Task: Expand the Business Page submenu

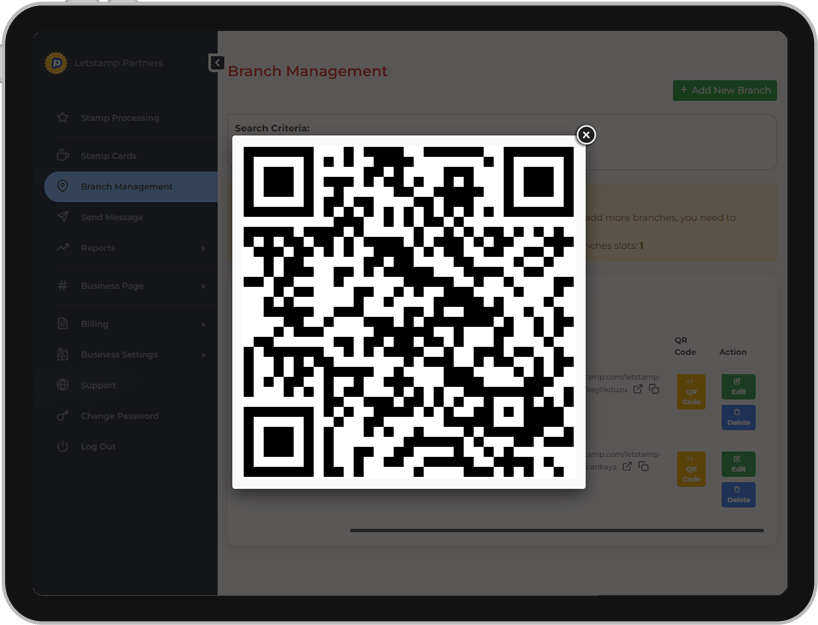Action: click(203, 286)
